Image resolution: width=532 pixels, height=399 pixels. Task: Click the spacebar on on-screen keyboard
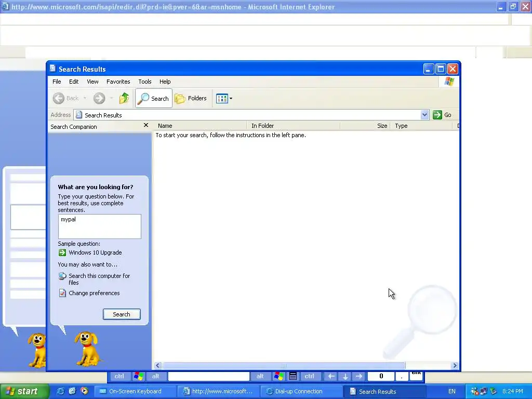209,376
